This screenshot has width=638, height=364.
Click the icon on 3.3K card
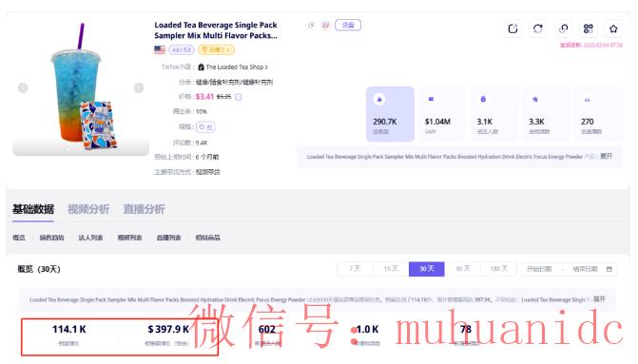coord(535,99)
